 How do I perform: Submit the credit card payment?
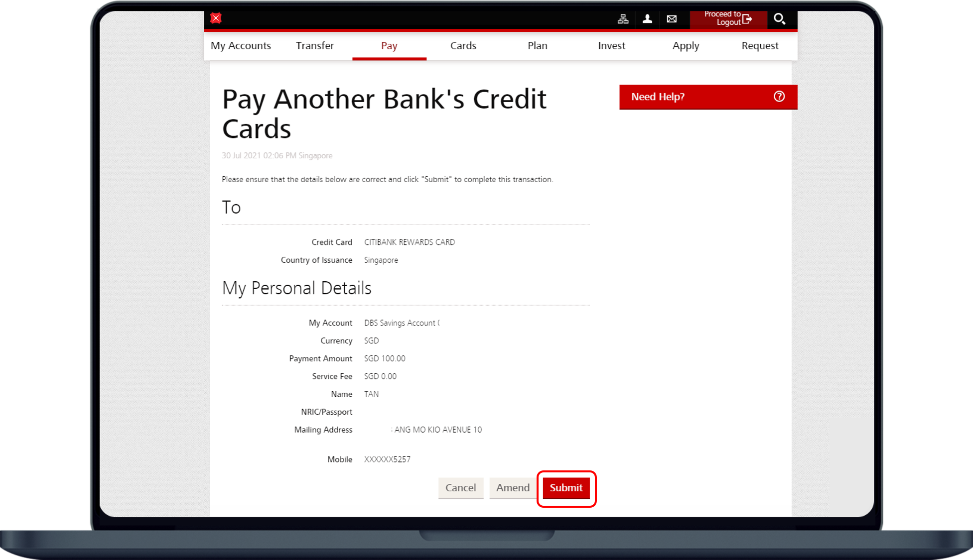[566, 488]
